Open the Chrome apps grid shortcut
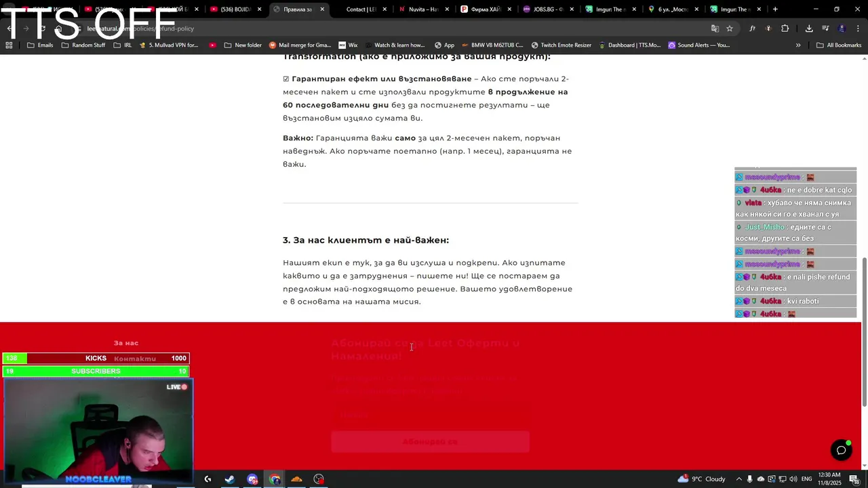Viewport: 868px width, 488px height. pos(9,45)
